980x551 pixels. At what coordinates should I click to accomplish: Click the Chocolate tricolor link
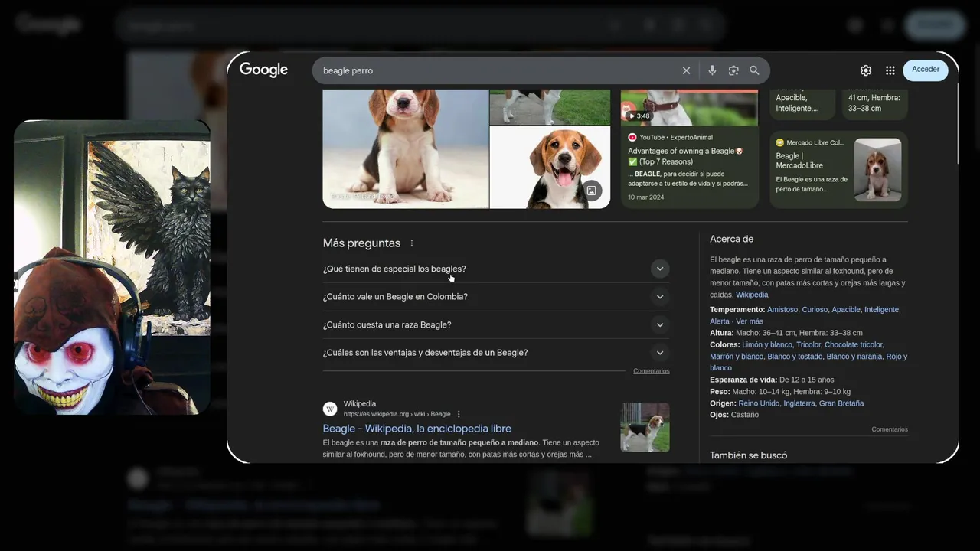click(x=854, y=344)
